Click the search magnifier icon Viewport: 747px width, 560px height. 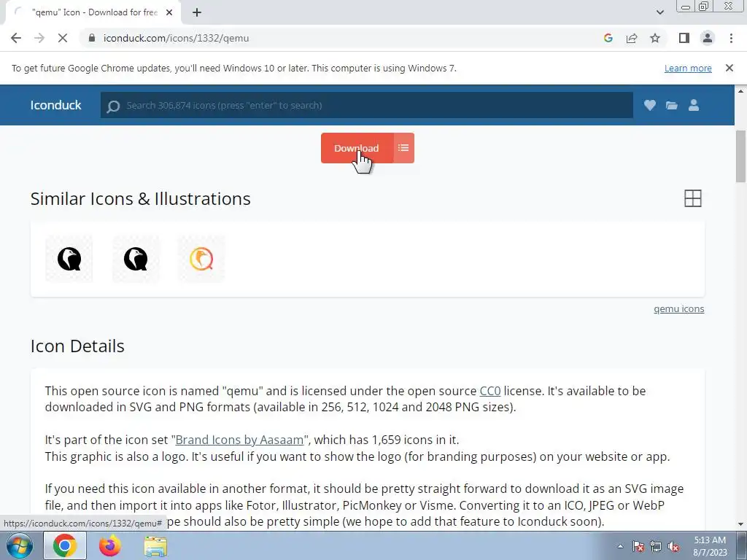coord(113,106)
